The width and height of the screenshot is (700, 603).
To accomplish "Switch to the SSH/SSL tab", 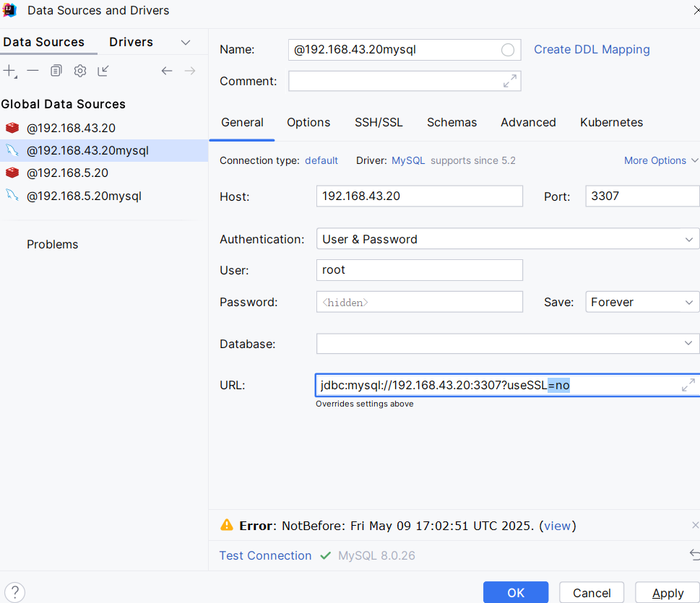I will coord(379,122).
